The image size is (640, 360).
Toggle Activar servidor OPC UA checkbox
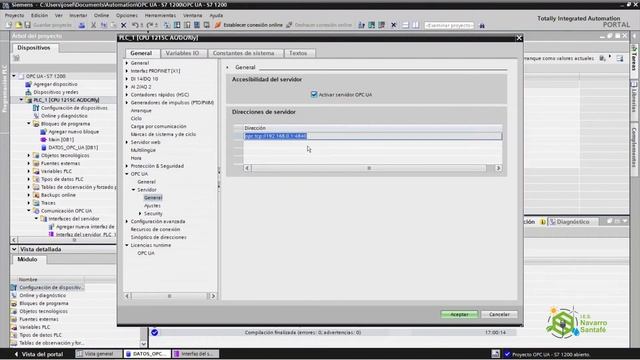(x=314, y=94)
